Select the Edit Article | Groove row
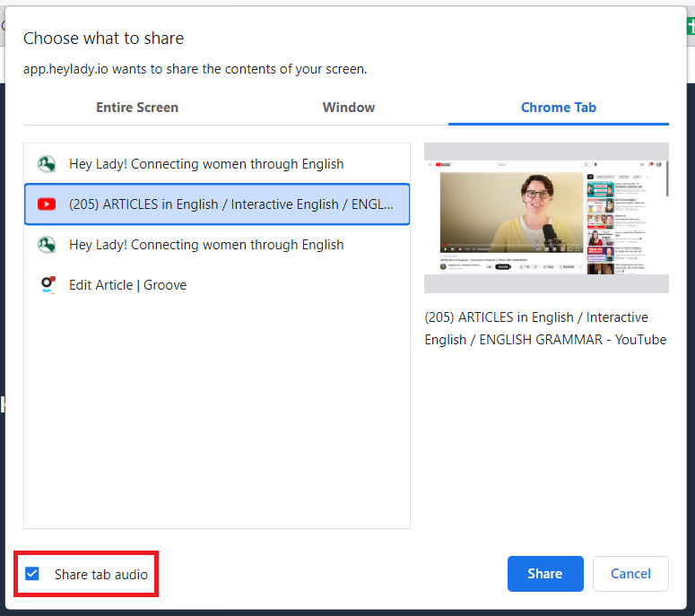This screenshot has height=616, width=695. 217,285
